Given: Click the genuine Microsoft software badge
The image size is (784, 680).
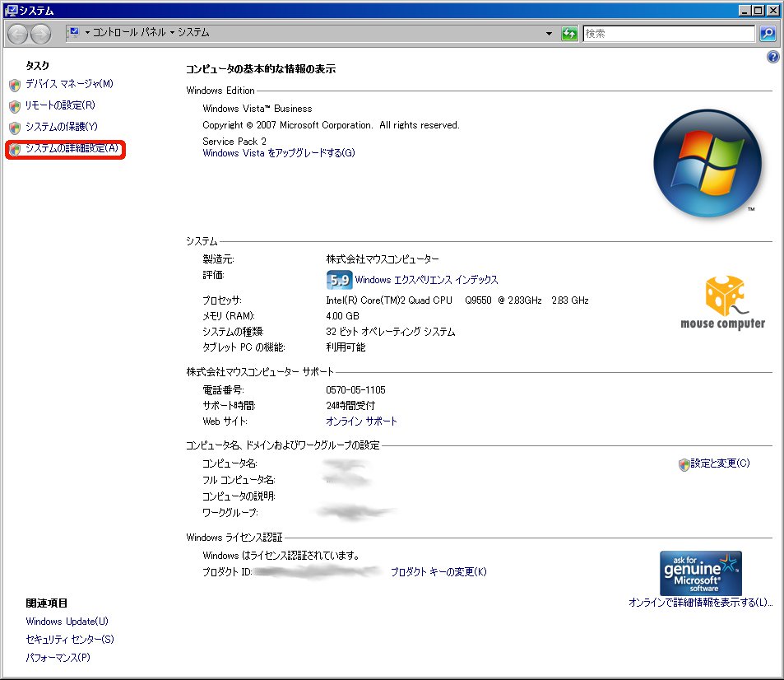Looking at the screenshot, I should 701,573.
